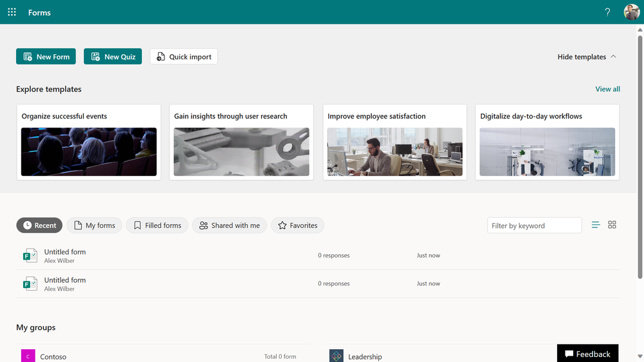Switch to the Filled forms tab
The width and height of the screenshot is (644, 362).
click(x=157, y=225)
